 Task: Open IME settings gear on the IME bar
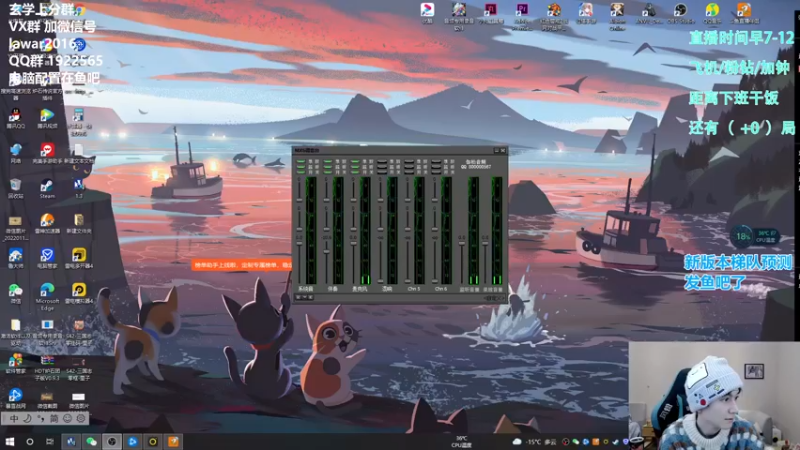(x=81, y=418)
